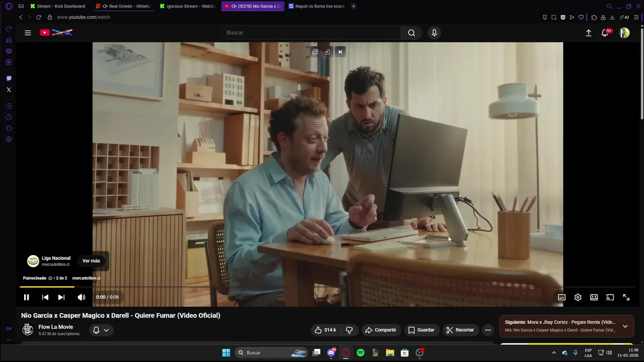
Task: Click the YouTube search magnifier button
Action: pos(412,33)
